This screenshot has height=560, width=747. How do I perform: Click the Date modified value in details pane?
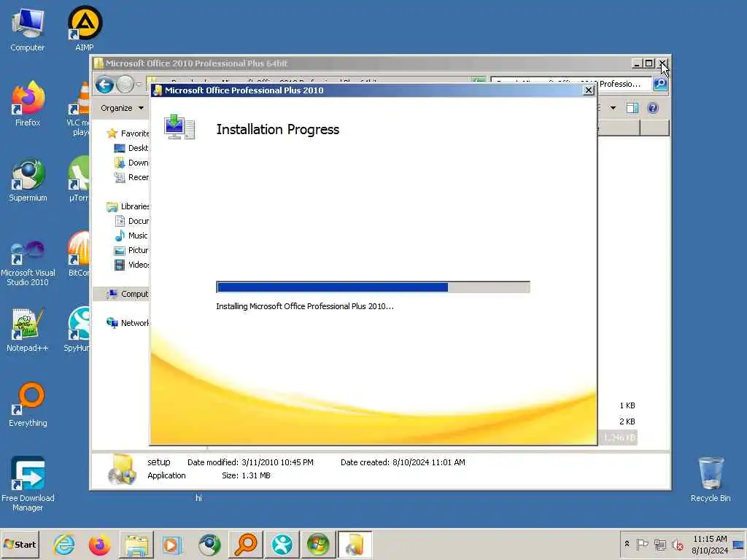click(277, 462)
